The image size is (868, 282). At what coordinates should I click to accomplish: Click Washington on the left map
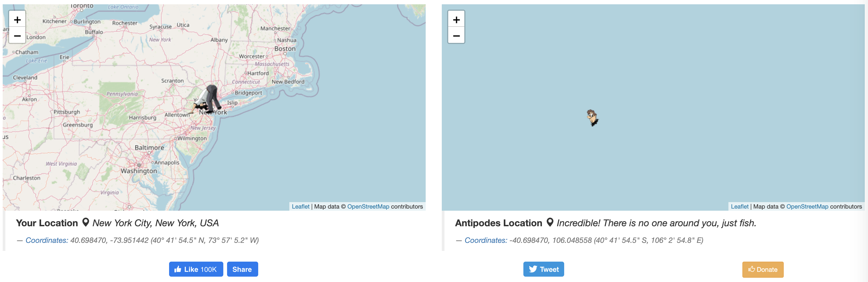point(139,171)
